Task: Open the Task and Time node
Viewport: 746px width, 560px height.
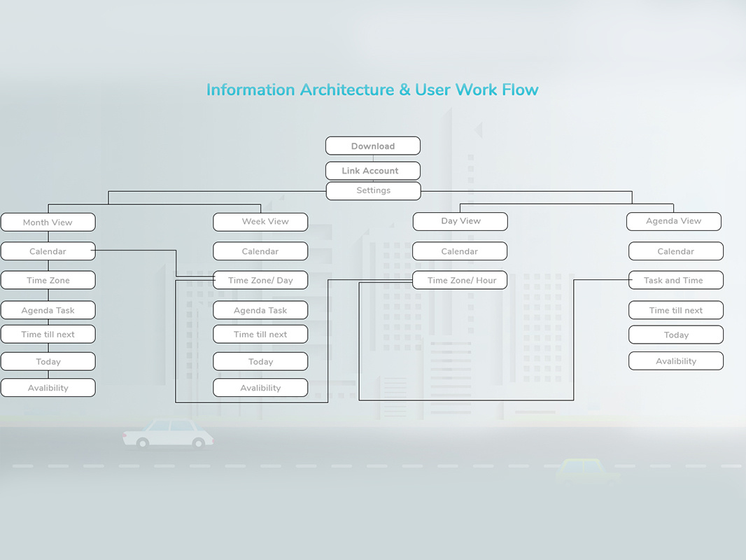Action: pos(675,280)
